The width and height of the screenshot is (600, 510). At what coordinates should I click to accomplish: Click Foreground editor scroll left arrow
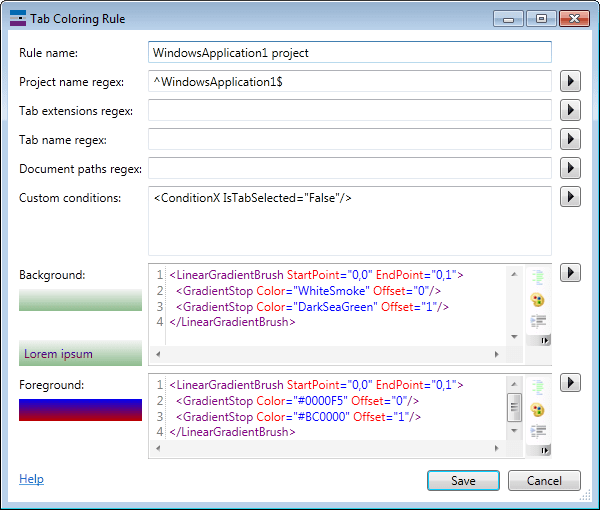tap(158, 448)
